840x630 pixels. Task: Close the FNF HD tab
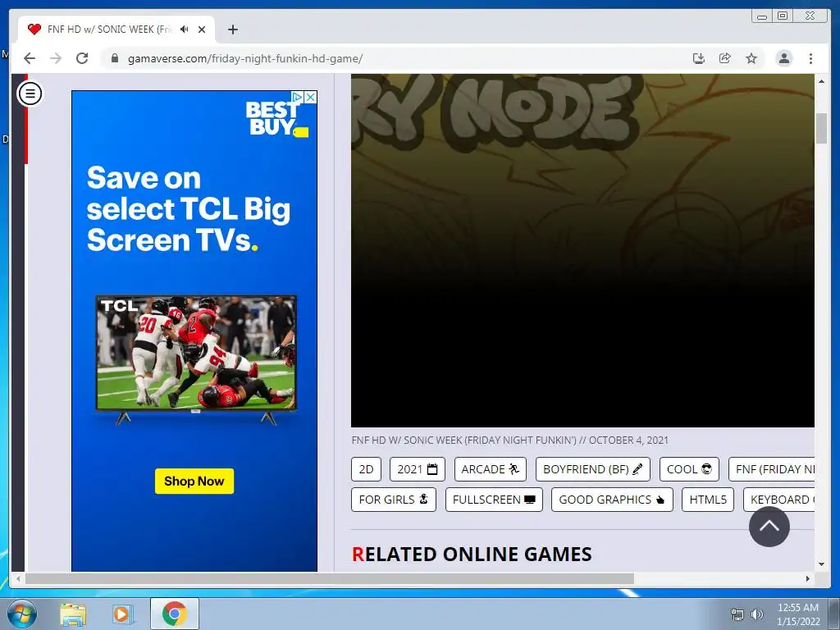(202, 30)
